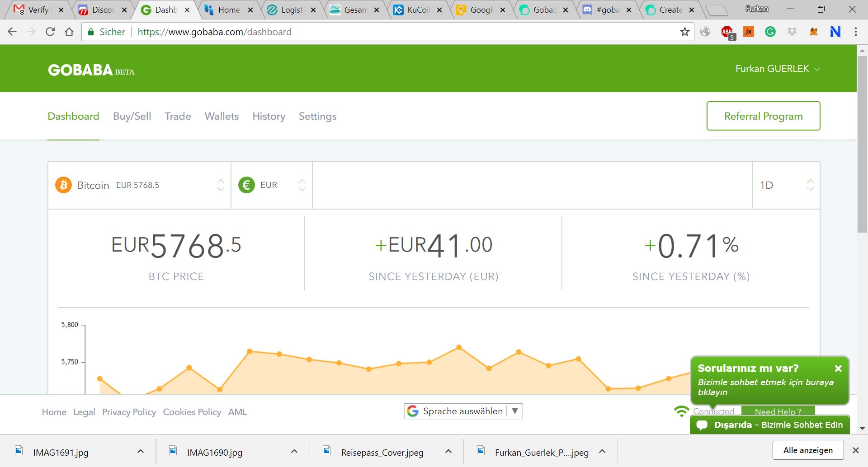Open the Dashboard navigation tab
This screenshot has height=467, width=868.
(73, 117)
